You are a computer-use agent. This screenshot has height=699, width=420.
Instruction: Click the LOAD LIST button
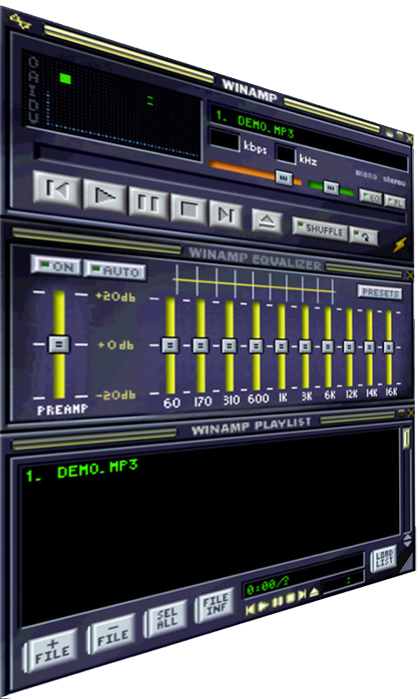pos(383,559)
